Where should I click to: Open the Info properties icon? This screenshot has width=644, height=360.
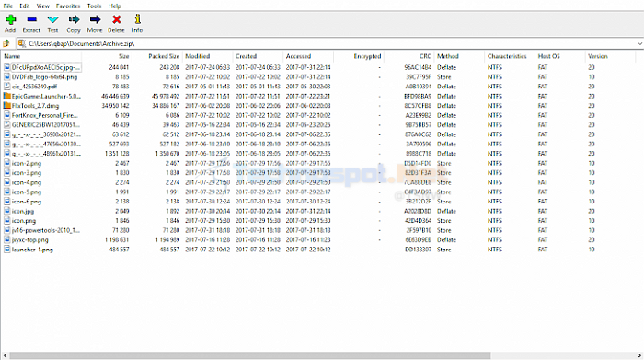138,19
